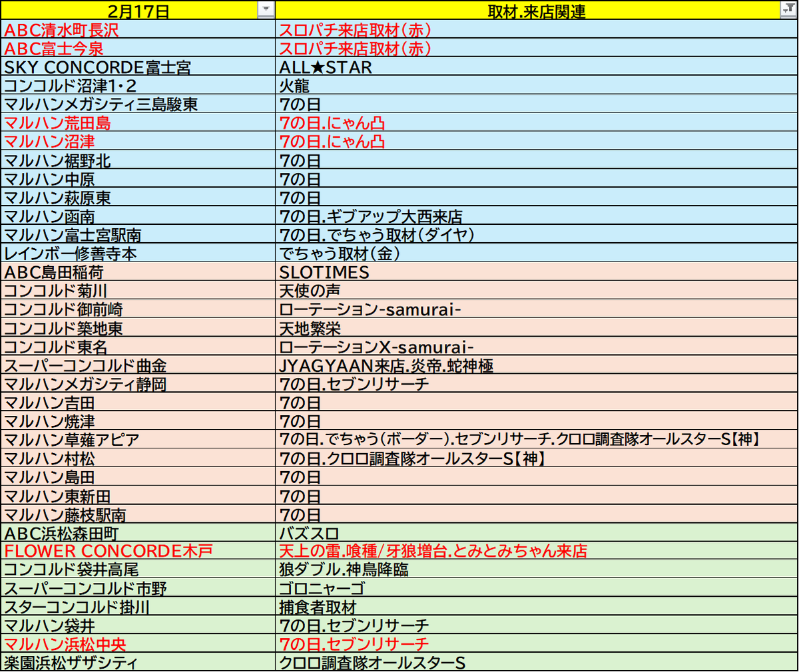Open the AutoFilter dropdown on the 2月17日 column

(266, 9)
